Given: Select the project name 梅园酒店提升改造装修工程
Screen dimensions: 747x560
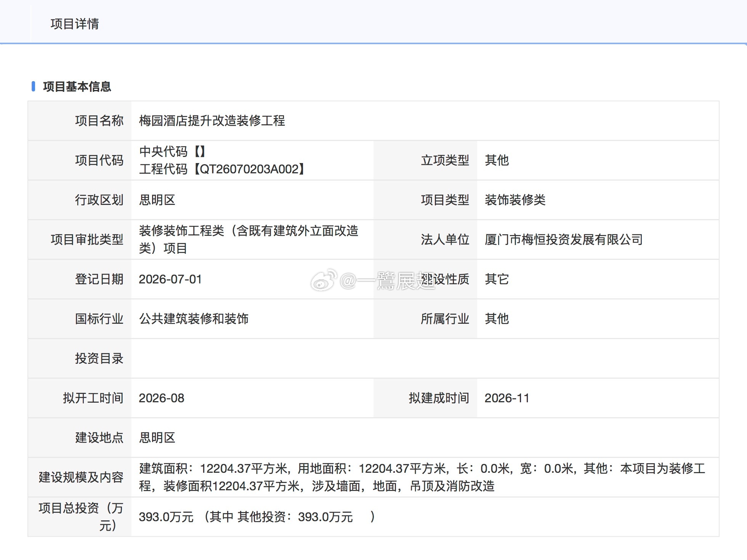Looking at the screenshot, I should (212, 121).
